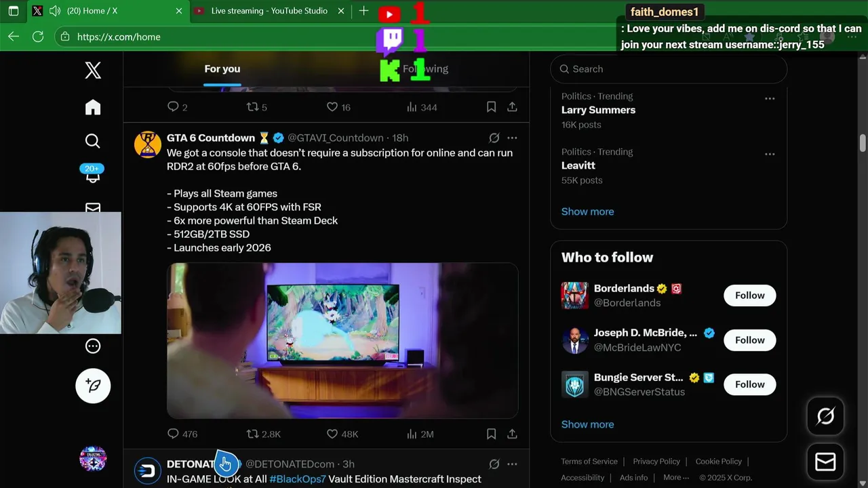Image resolution: width=868 pixels, height=488 pixels.
Task: Click the X Search field
Action: (669, 69)
